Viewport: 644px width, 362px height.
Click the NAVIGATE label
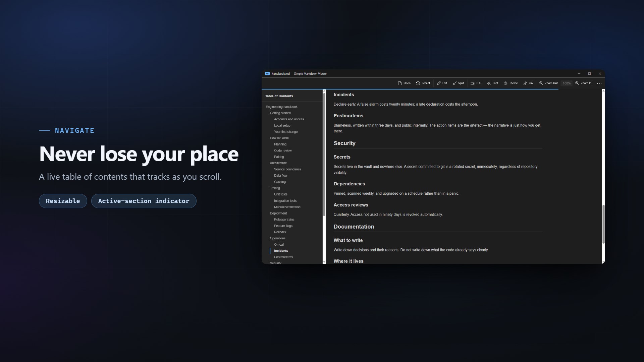(x=74, y=130)
